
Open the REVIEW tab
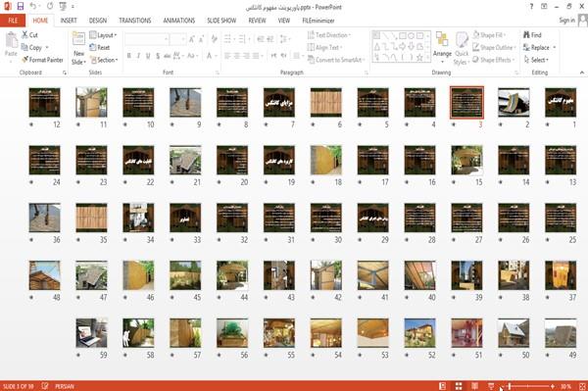pos(257,21)
